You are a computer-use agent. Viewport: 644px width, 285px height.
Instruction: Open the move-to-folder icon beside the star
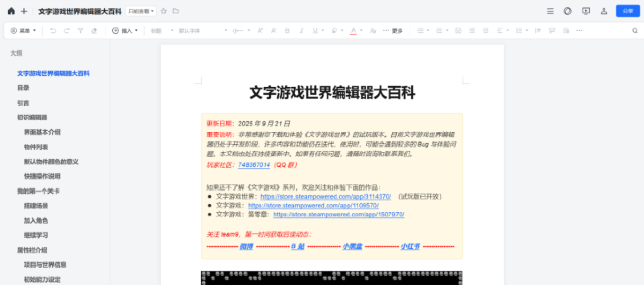pyautogui.click(x=176, y=11)
